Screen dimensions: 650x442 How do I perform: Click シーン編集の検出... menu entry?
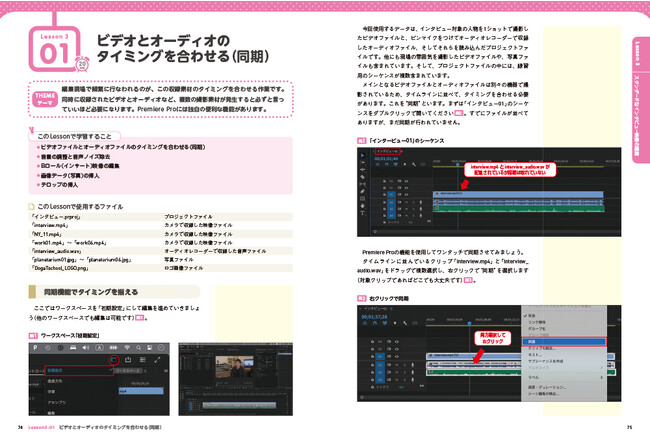point(544,393)
